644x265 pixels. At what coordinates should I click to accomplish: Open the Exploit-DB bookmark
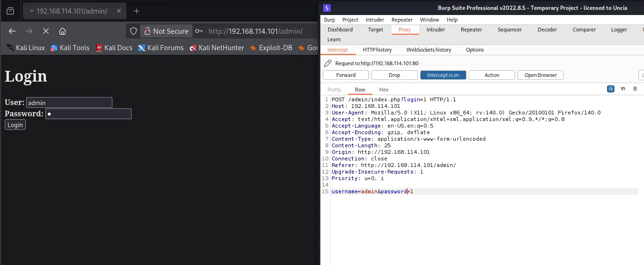(x=271, y=47)
